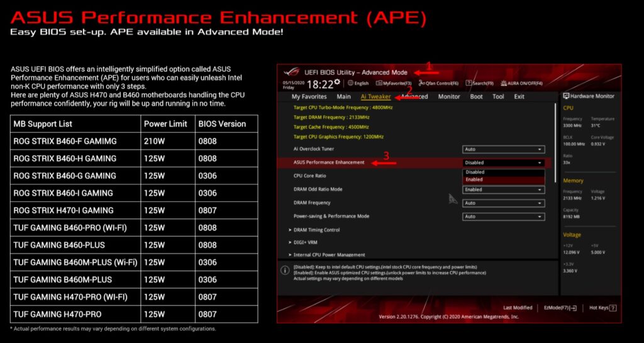This screenshot has width=644, height=343.
Task: Switch to EzMode(F7)
Action: pos(560,308)
